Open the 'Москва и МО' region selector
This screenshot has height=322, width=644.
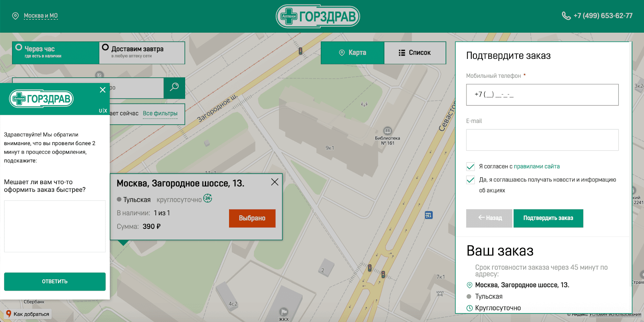(41, 16)
